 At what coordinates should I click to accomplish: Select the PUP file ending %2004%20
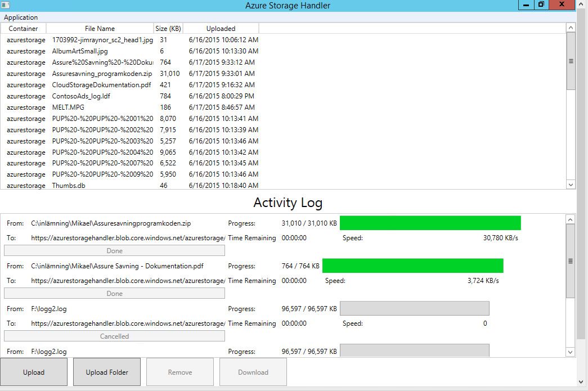tap(102, 152)
